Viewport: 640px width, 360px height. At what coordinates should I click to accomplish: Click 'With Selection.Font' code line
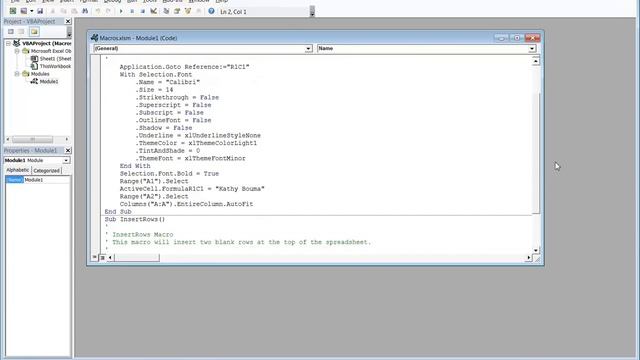pos(156,75)
